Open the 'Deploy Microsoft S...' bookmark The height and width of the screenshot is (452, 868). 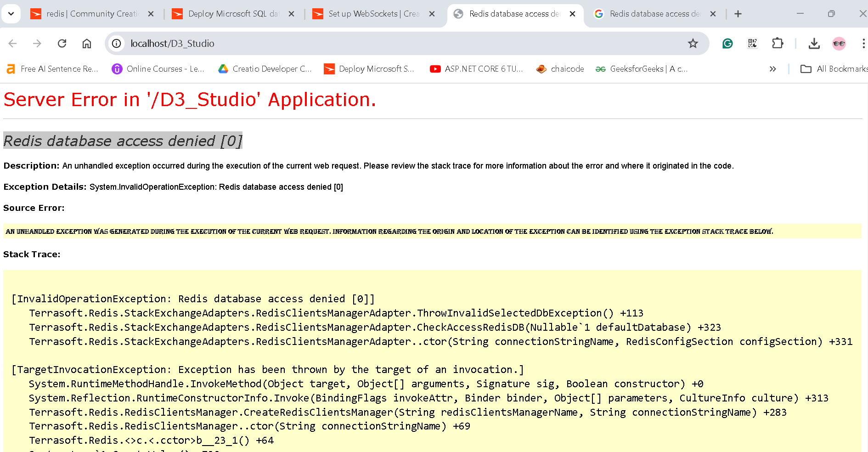(x=369, y=69)
